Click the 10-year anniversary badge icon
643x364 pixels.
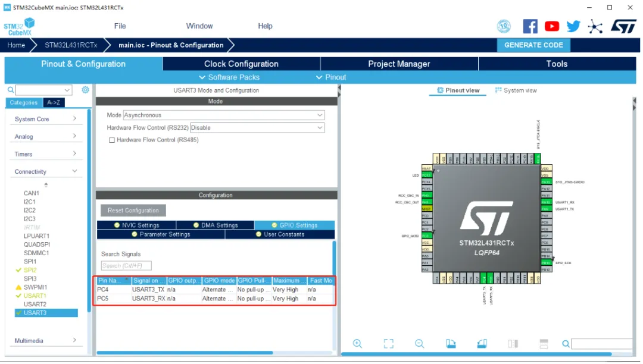(x=504, y=27)
